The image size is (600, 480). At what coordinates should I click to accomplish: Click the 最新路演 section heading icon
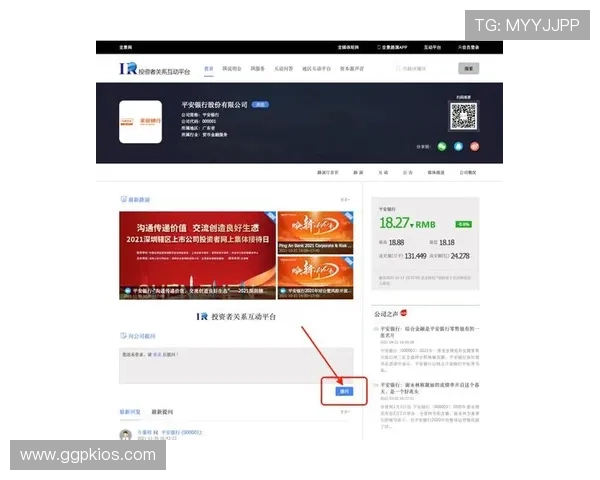click(x=123, y=199)
